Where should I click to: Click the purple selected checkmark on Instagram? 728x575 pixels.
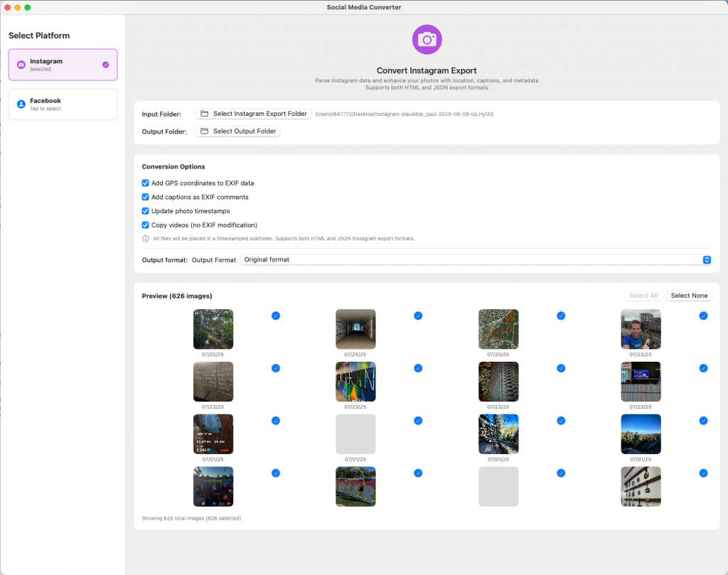tap(105, 65)
